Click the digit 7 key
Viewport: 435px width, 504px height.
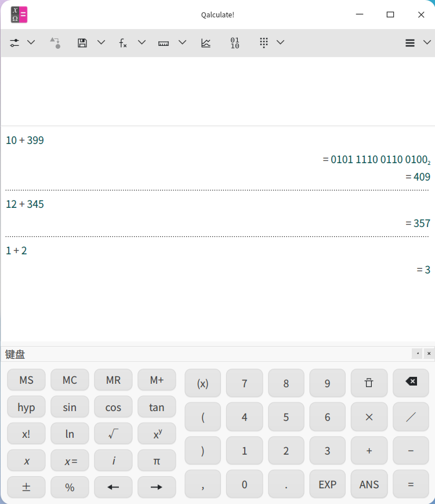(244, 383)
